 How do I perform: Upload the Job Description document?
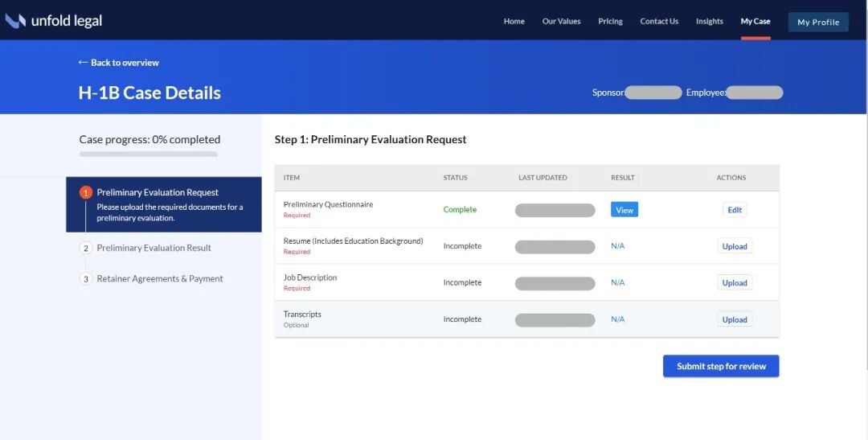pos(735,282)
